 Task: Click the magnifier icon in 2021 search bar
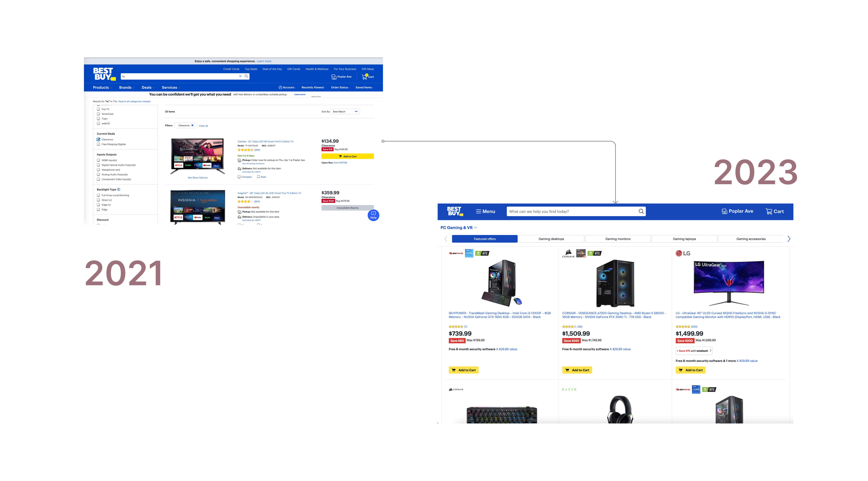pyautogui.click(x=246, y=76)
